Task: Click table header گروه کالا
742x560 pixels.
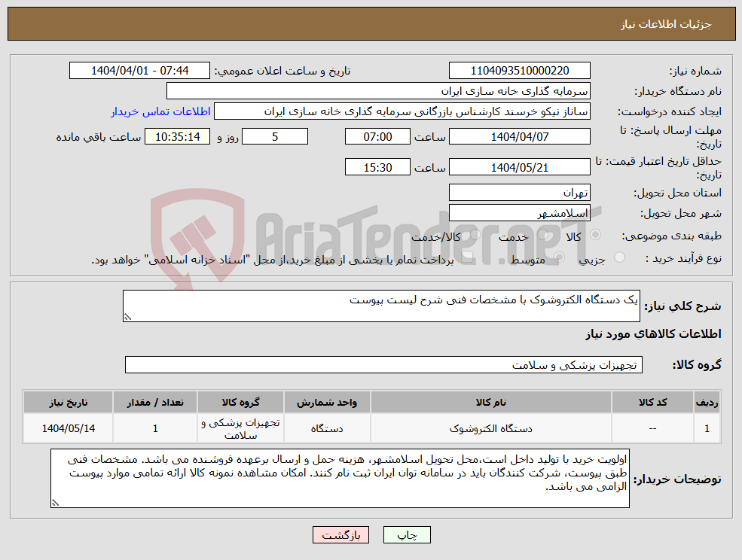Action: click(240, 403)
